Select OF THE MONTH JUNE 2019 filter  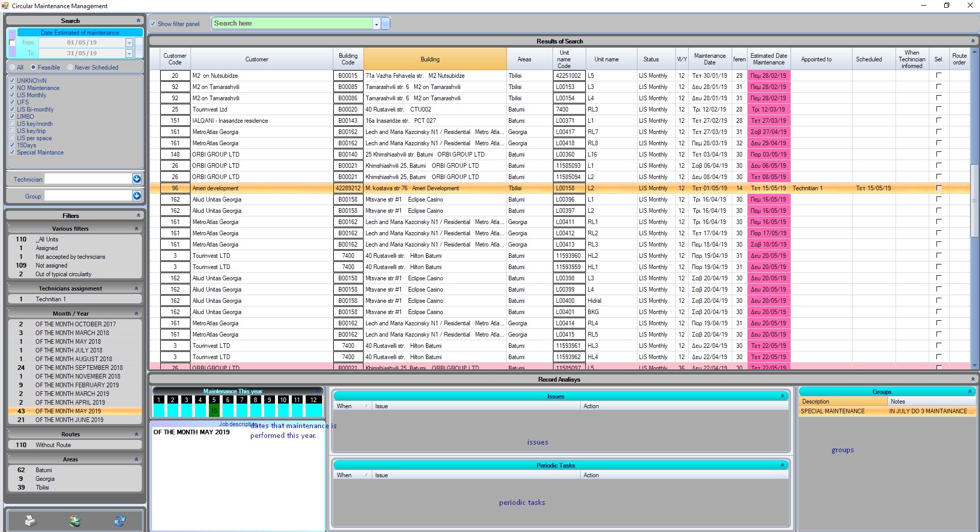[x=69, y=420]
